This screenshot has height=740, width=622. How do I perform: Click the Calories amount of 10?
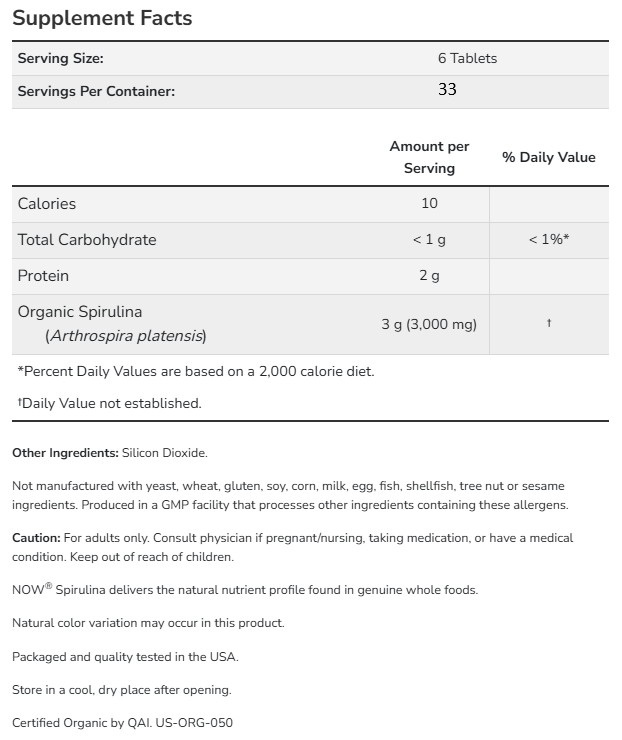click(x=429, y=204)
